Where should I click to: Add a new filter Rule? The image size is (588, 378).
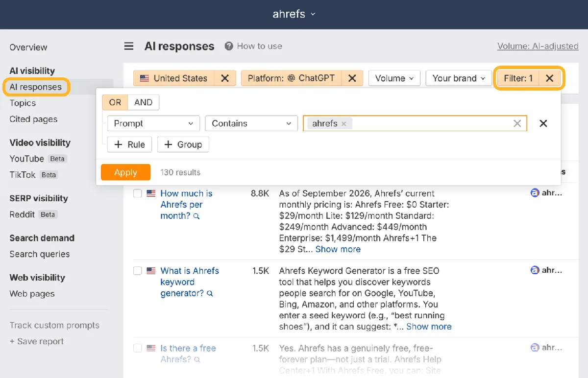(x=129, y=144)
